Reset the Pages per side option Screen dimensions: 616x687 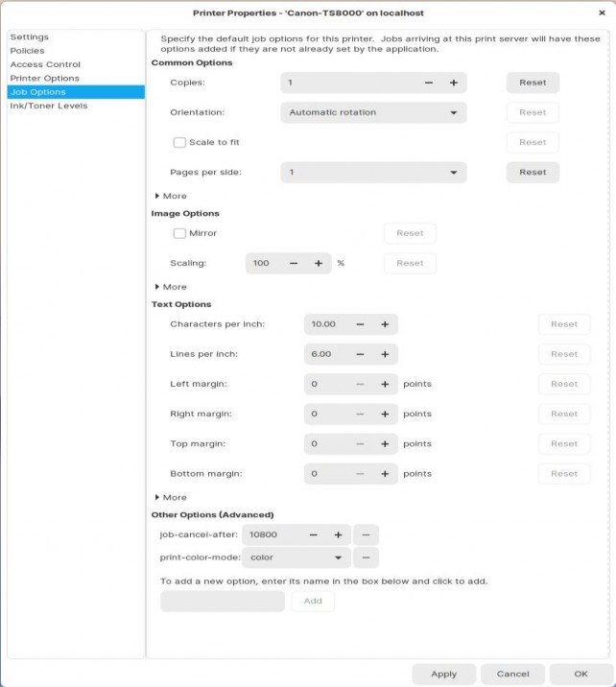(533, 172)
